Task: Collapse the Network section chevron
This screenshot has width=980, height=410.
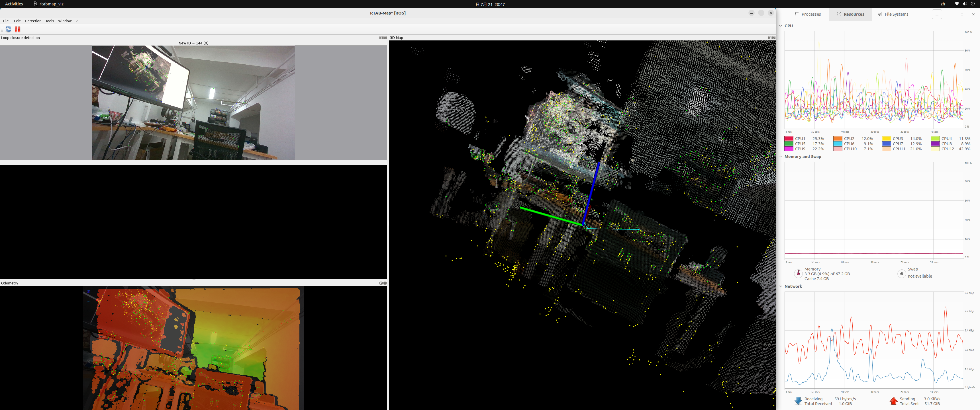Action: click(x=781, y=286)
